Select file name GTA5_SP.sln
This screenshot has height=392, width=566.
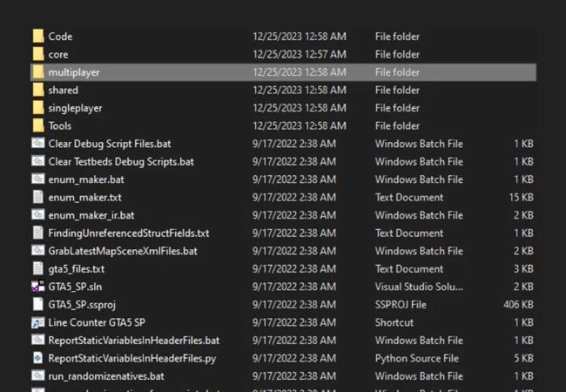[75, 287]
